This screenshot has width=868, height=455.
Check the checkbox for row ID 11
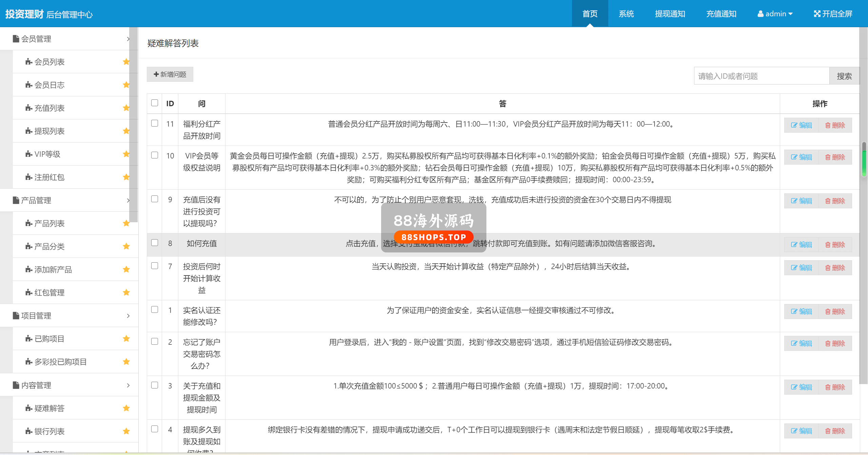click(155, 123)
